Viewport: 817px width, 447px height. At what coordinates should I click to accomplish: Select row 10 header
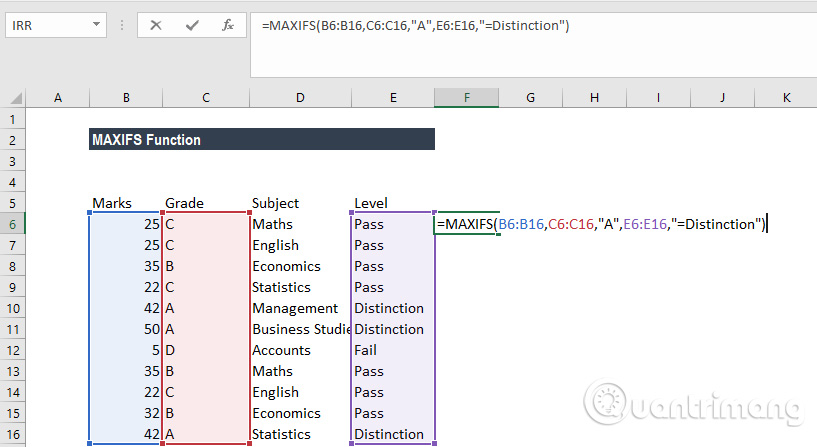tap(13, 308)
